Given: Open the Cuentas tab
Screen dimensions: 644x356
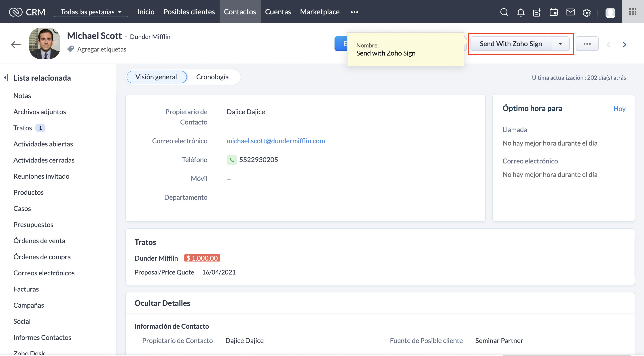Looking at the screenshot, I should click(278, 12).
